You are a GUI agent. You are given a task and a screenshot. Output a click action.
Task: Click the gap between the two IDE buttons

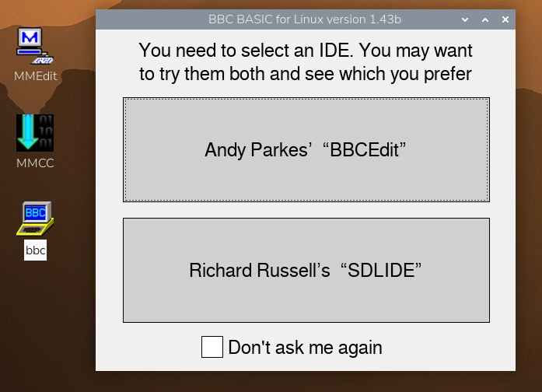[x=306, y=210]
